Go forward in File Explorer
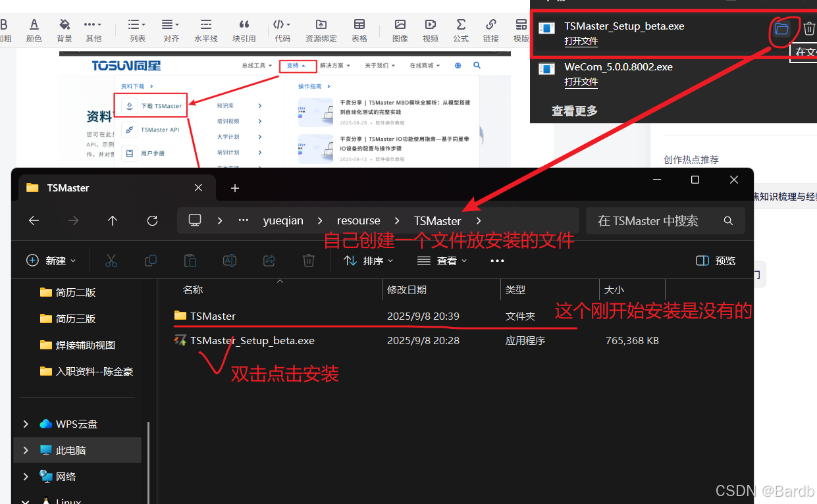The image size is (817, 504). tap(73, 221)
